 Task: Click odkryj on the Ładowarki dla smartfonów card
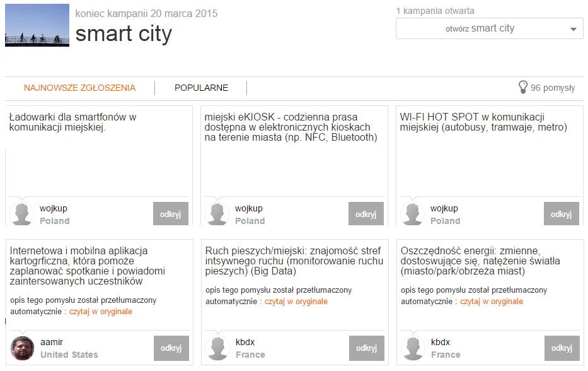pos(171,214)
